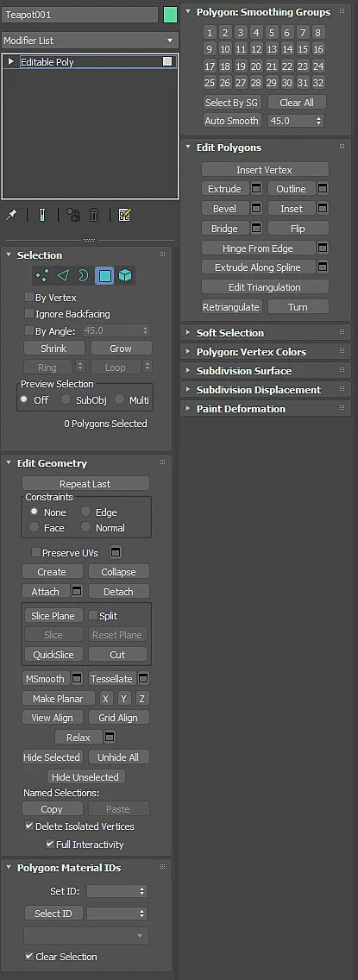Click the green object color swatch
Image resolution: width=358 pixels, height=980 pixels.
point(171,15)
